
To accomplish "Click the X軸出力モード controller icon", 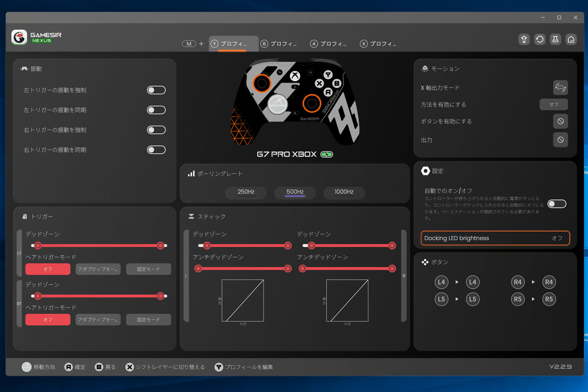I will 560,88.
